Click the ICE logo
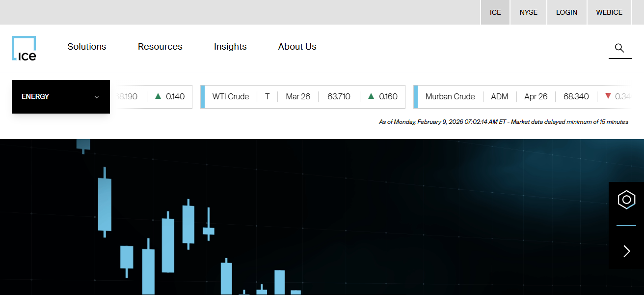644x295 pixels. pyautogui.click(x=24, y=48)
